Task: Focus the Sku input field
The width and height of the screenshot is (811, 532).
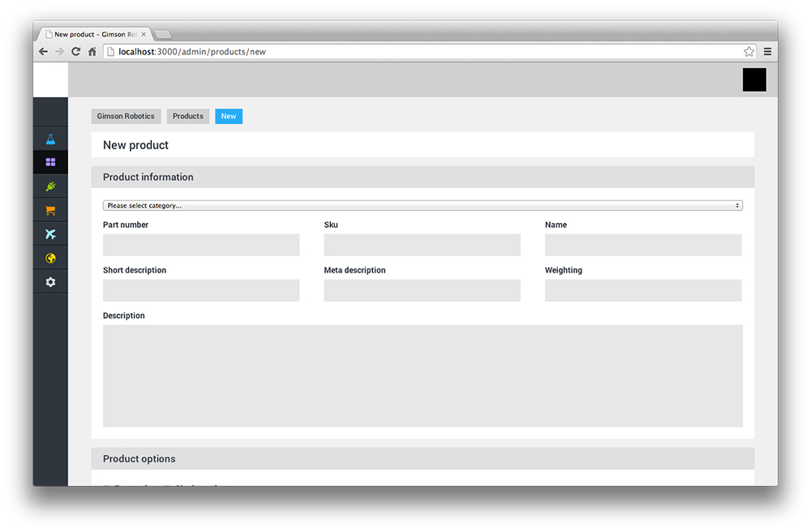Action: pyautogui.click(x=422, y=245)
